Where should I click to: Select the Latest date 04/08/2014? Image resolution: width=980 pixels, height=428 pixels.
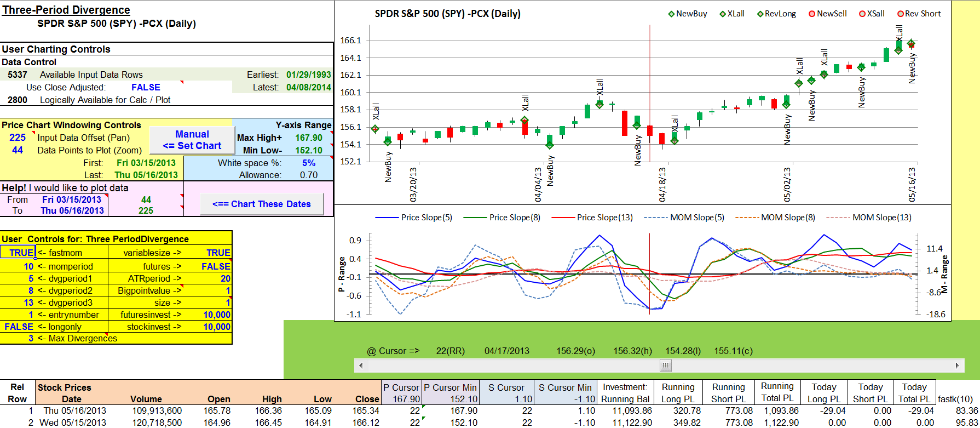309,87
